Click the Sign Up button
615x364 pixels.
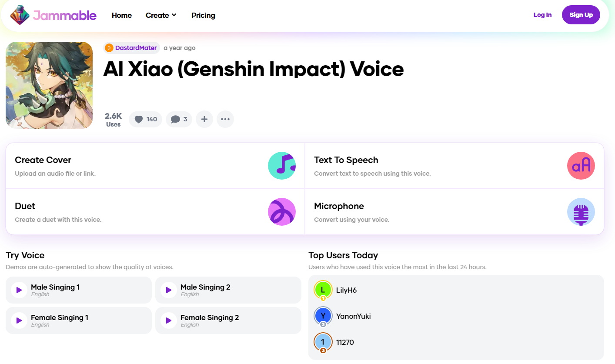coord(581,15)
